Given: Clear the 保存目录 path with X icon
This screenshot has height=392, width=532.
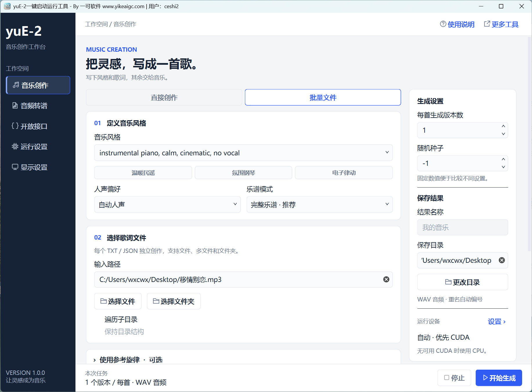Looking at the screenshot, I should [x=502, y=260].
